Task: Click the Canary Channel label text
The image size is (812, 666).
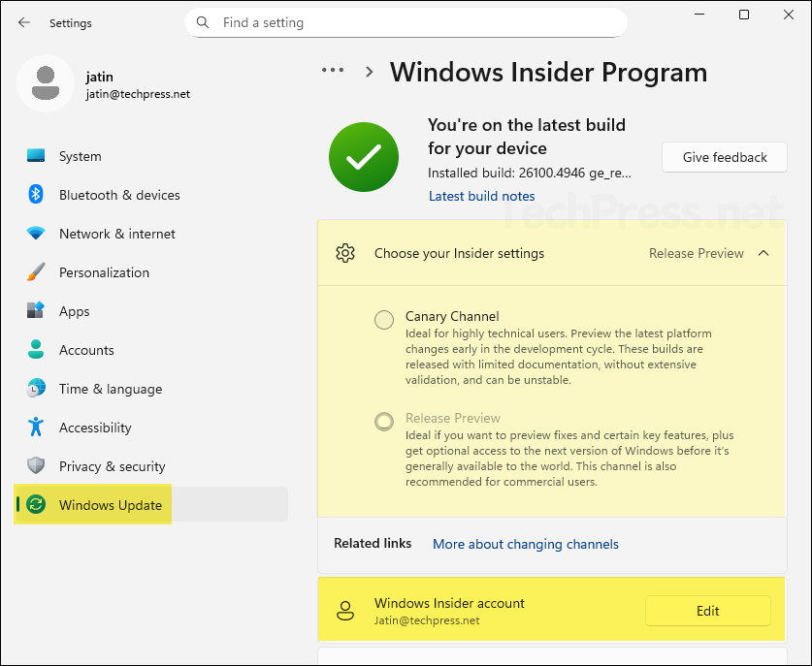Action: point(452,316)
